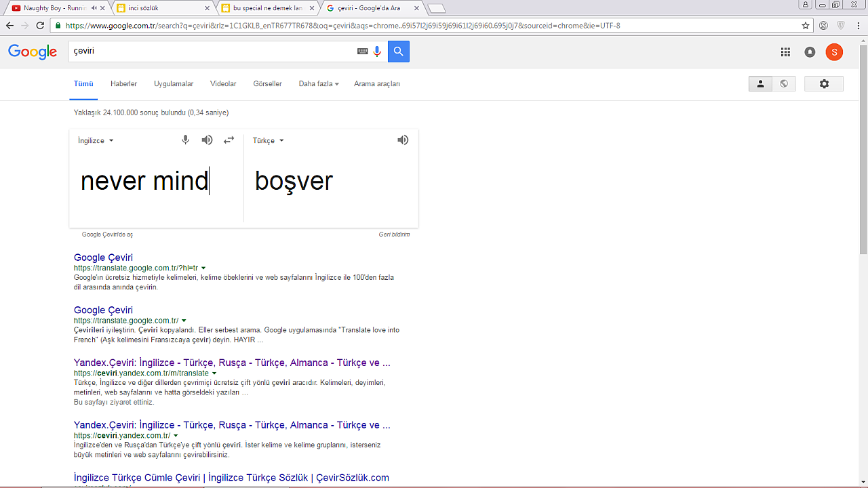Click microphone in the translate widget
This screenshot has height=488, width=868.
[x=185, y=140]
